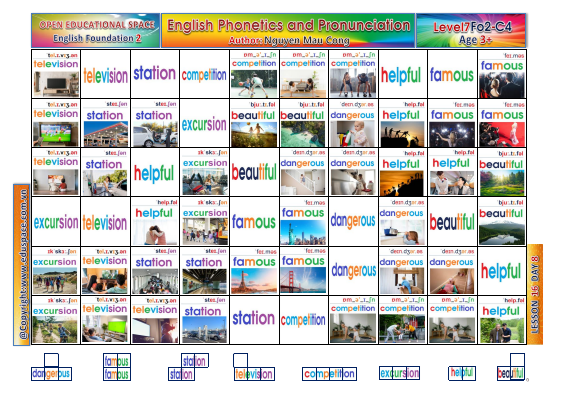This screenshot has height=395, width=561.
Task: Click the 'Lesson 16 Day 8' side label
Action: 535,294
